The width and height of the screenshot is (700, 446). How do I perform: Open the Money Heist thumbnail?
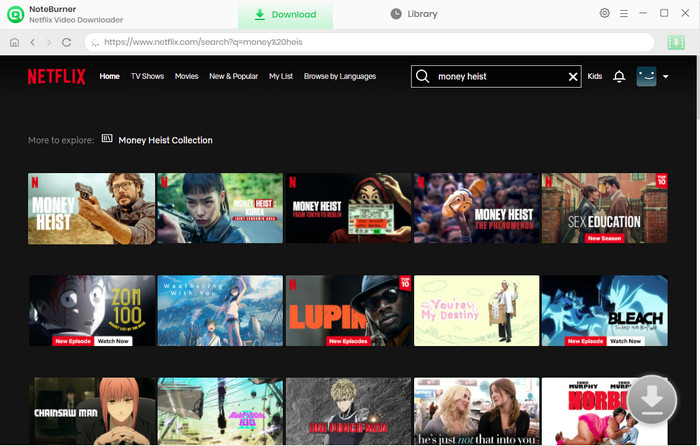[x=92, y=208]
